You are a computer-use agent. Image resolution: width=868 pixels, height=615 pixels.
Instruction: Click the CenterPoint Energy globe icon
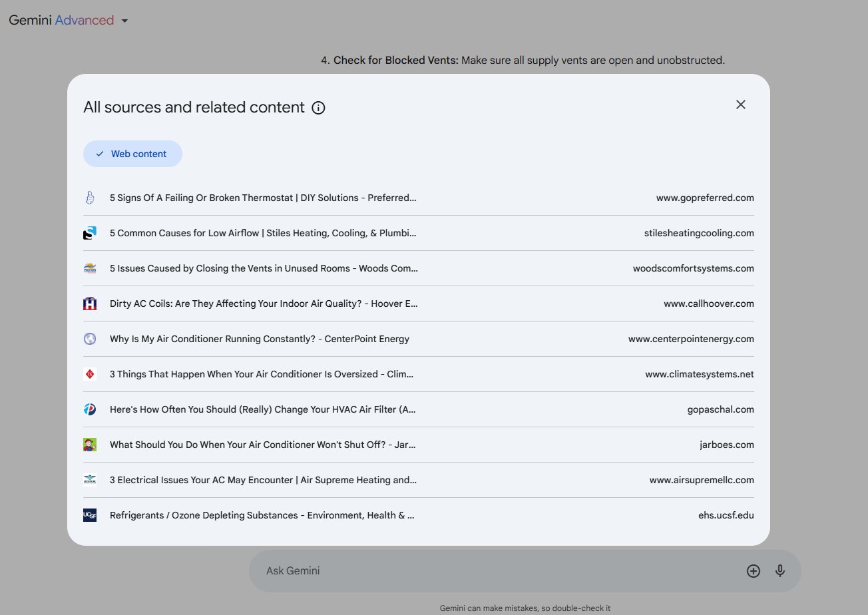[90, 339]
